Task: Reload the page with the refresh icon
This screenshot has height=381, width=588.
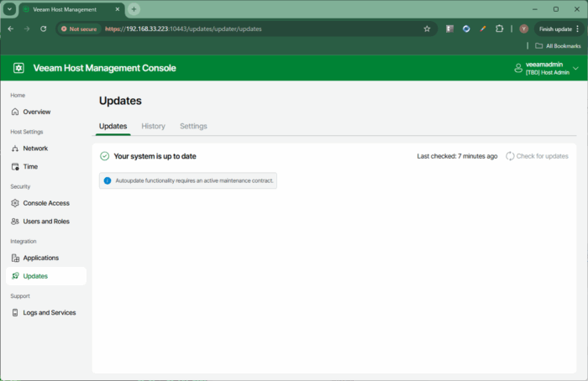Action: pos(44,29)
